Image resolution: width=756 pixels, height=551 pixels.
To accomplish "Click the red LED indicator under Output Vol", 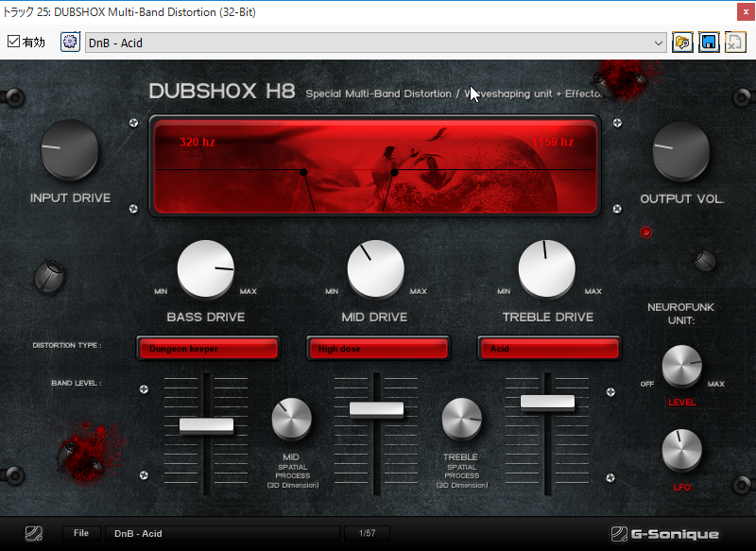I will click(x=646, y=232).
